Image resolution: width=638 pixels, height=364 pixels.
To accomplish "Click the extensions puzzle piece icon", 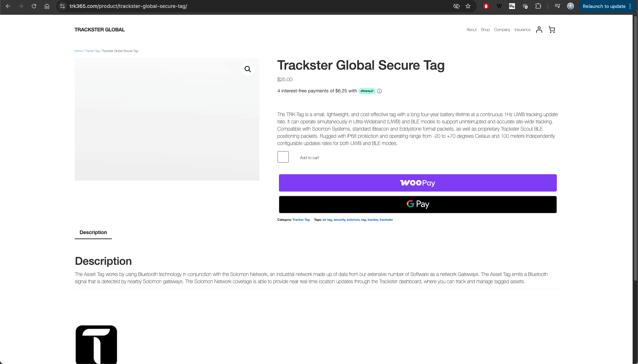I will [x=538, y=6].
